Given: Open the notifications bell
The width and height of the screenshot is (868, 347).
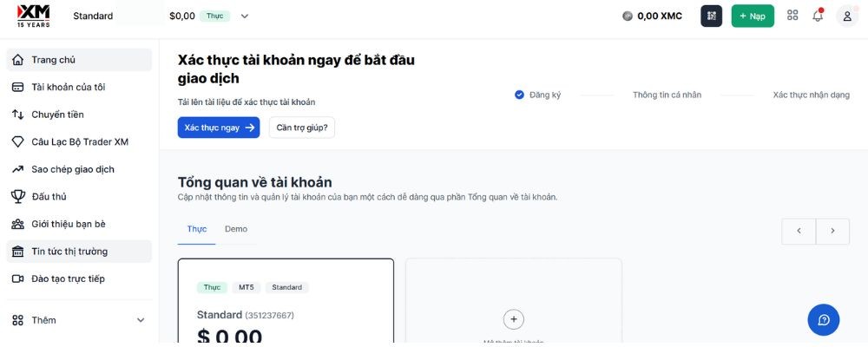Looking at the screenshot, I should (x=818, y=16).
